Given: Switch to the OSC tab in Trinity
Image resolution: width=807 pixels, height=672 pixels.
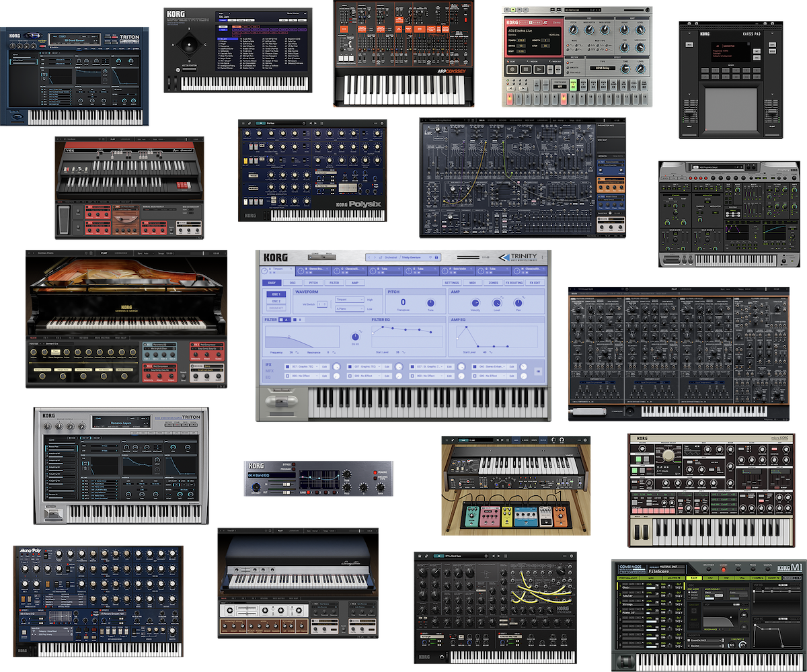Looking at the screenshot, I should pyautogui.click(x=294, y=283).
